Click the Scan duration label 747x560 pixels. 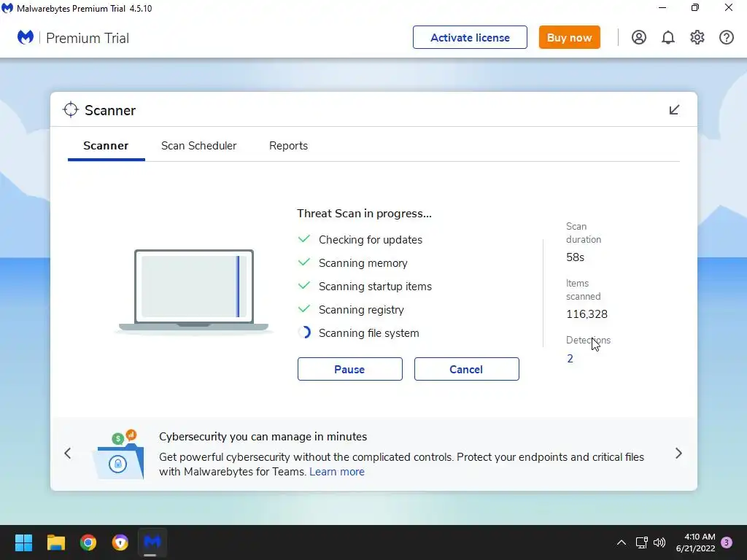coord(583,233)
